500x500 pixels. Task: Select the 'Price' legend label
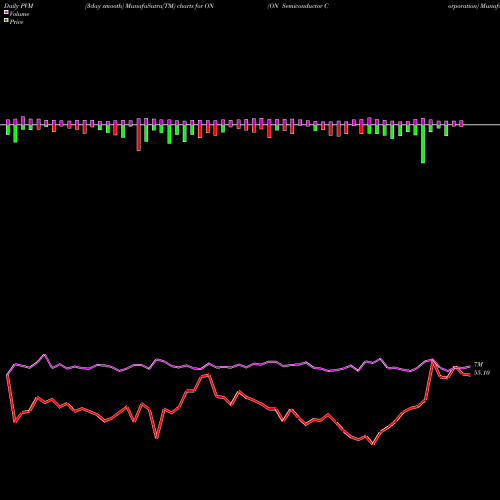tap(16, 22)
